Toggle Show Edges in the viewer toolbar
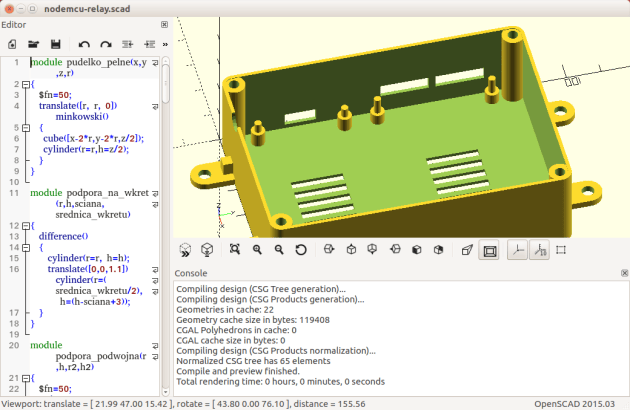This screenshot has height=410, width=630. click(x=561, y=250)
